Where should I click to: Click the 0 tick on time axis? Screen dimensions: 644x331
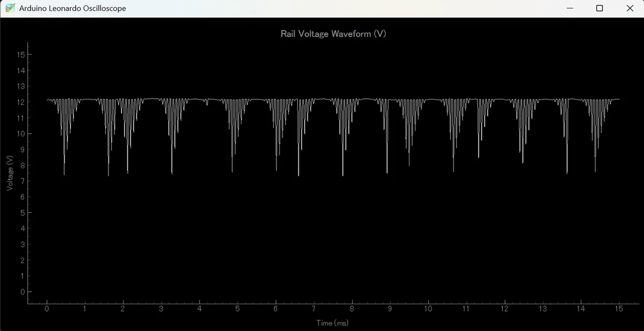pos(47,309)
